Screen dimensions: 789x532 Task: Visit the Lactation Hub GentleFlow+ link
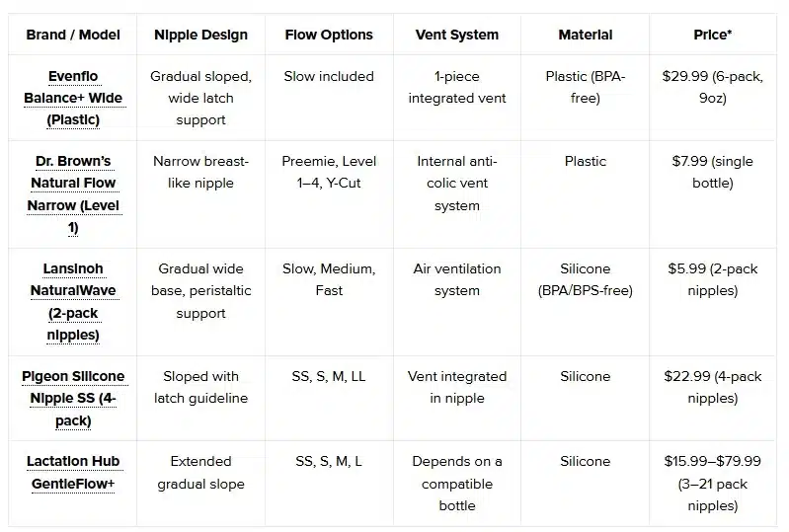[73, 472]
